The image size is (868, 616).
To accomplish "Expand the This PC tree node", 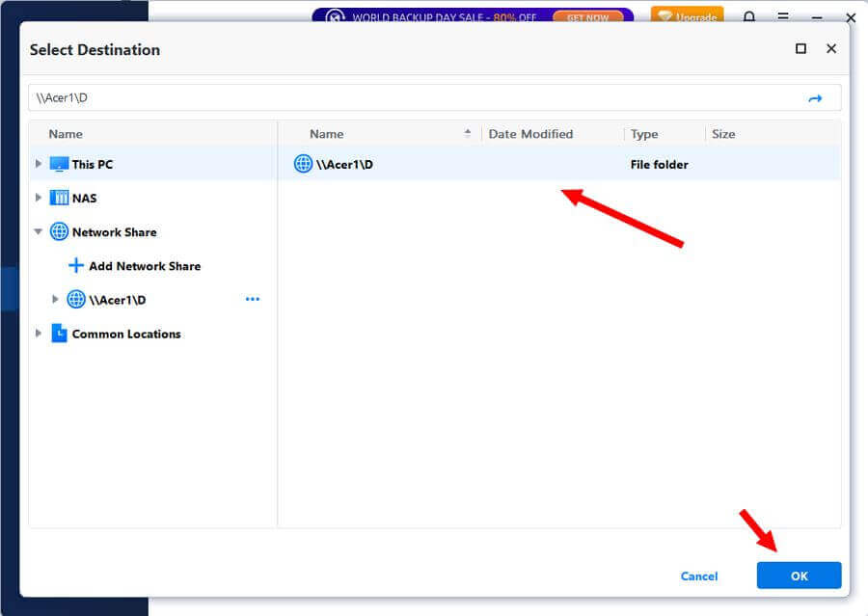I will point(39,164).
